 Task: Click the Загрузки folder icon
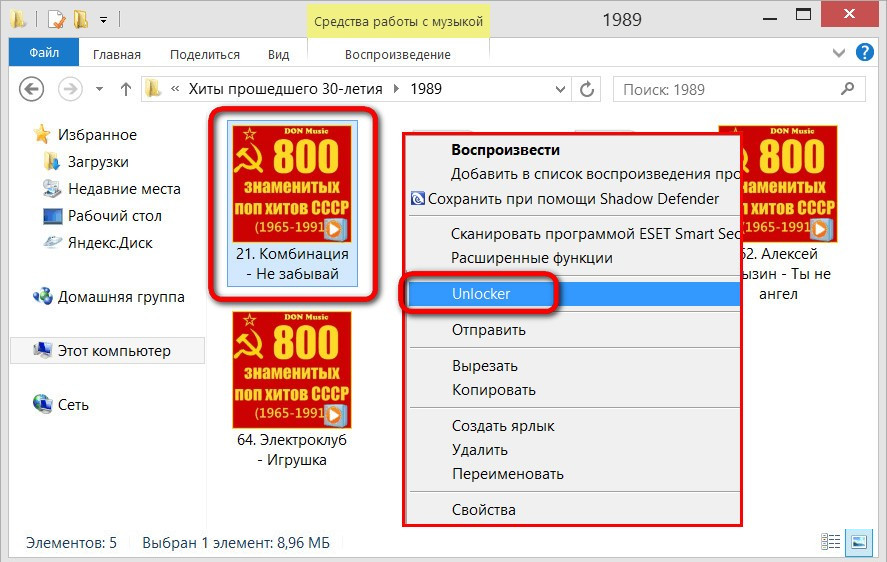coord(51,161)
